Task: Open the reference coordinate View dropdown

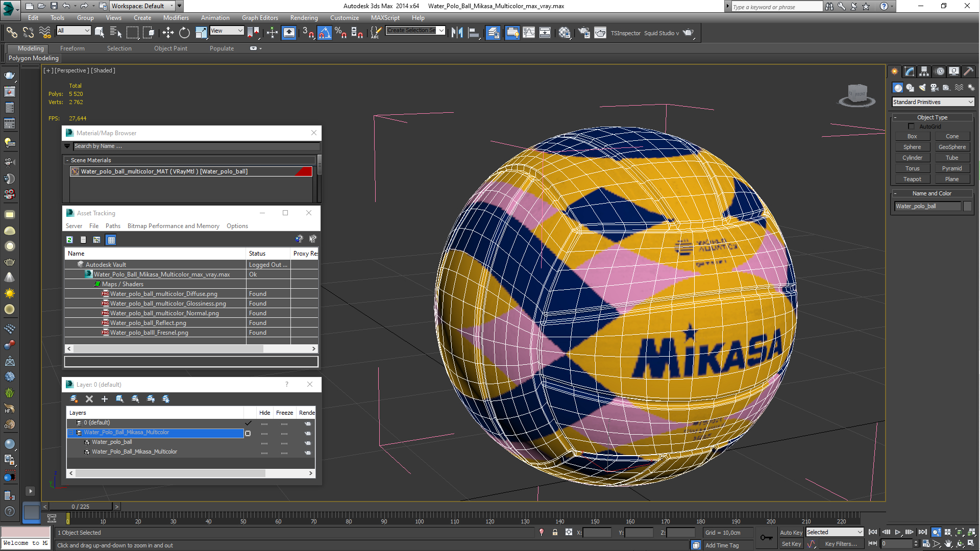Action: coord(227,31)
